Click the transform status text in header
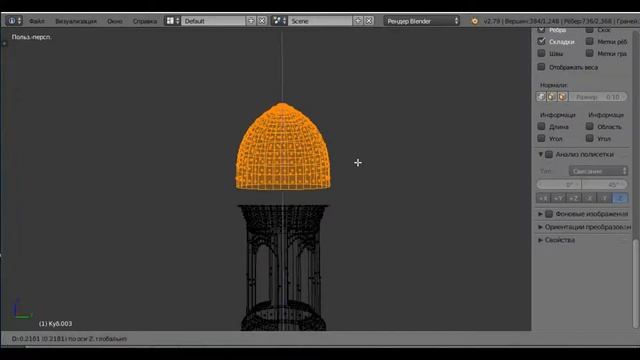Image resolution: width=640 pixels, height=360 pixels. tap(69, 339)
